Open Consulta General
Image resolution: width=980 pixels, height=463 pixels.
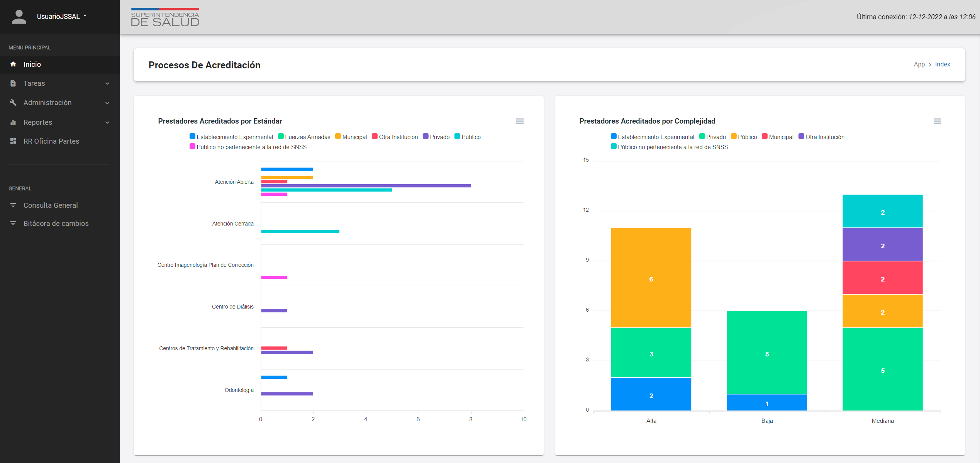point(60,205)
